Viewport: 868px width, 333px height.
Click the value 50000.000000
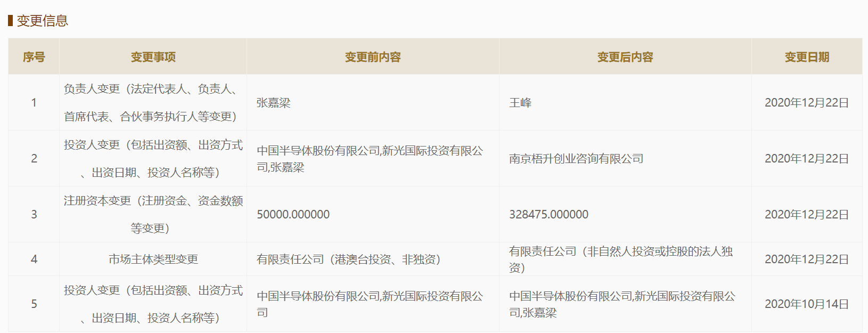(x=293, y=215)
